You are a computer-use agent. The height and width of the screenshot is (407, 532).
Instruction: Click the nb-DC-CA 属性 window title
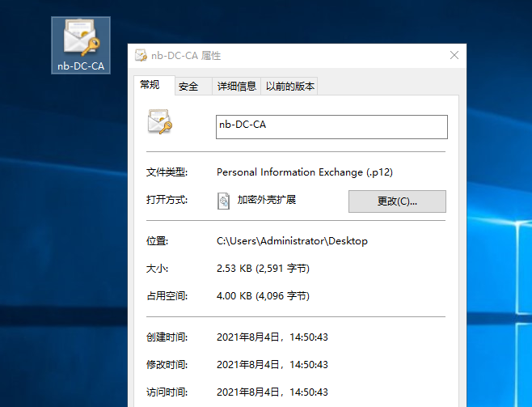click(186, 55)
